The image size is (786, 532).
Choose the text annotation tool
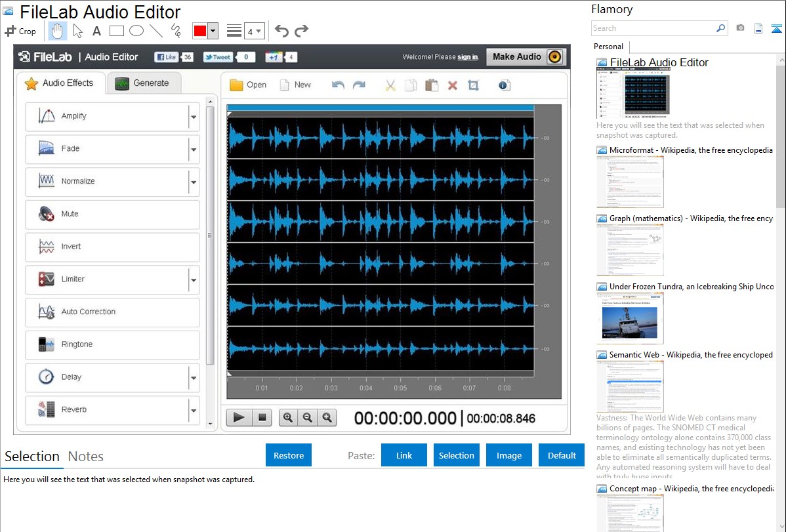click(96, 31)
